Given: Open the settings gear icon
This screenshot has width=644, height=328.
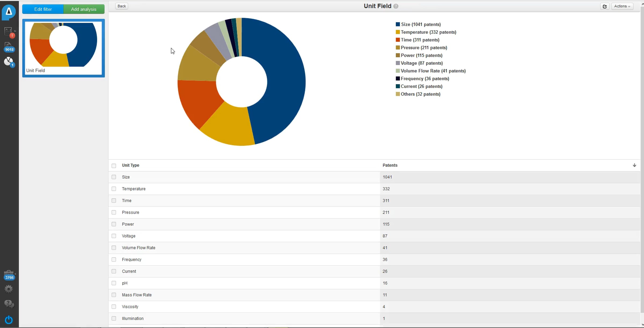Looking at the screenshot, I should 9,289.
